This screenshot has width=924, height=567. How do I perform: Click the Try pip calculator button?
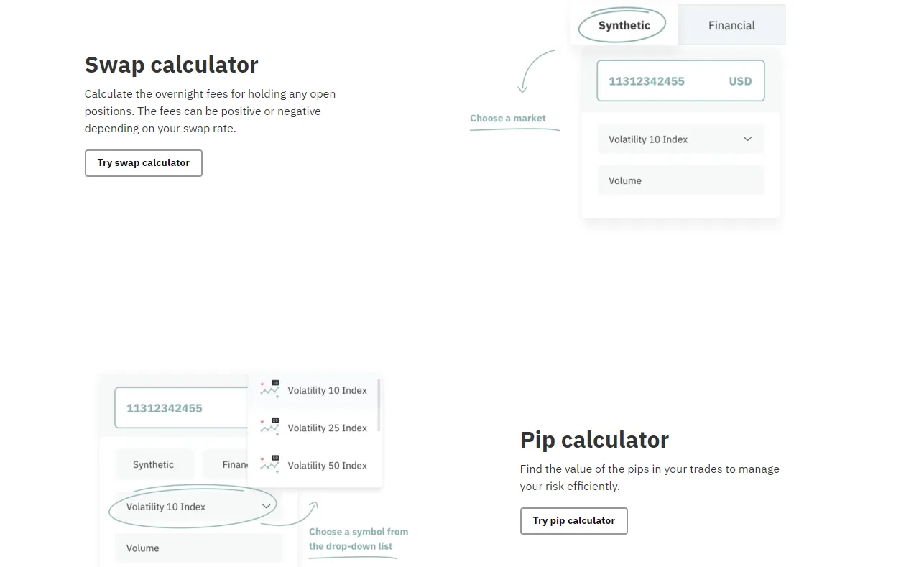click(x=573, y=521)
